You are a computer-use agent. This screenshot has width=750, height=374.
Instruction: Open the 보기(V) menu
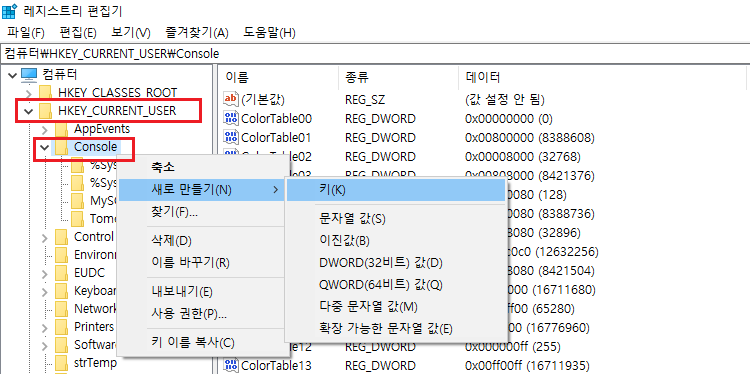point(131,33)
